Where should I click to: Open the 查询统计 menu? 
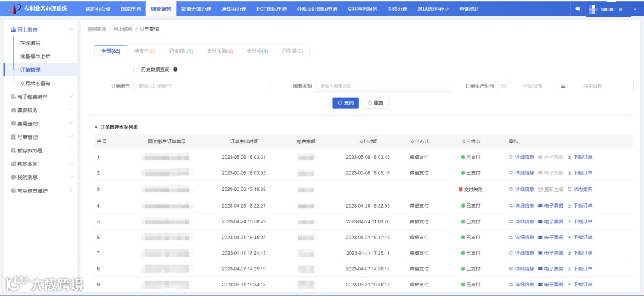tap(469, 8)
